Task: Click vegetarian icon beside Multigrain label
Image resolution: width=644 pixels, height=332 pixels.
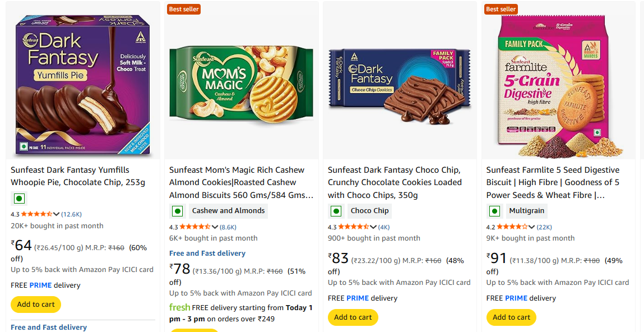Action: click(495, 211)
